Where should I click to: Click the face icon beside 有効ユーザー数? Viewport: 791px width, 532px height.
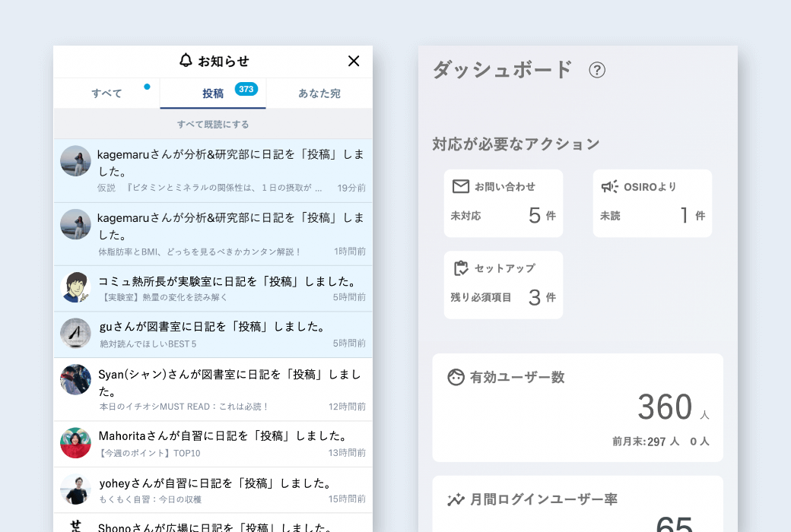coord(456,377)
